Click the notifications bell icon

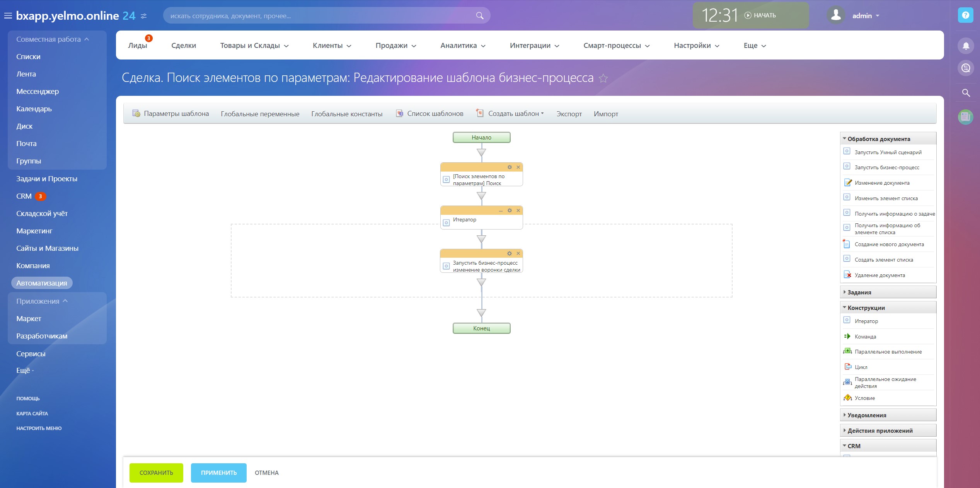click(966, 46)
